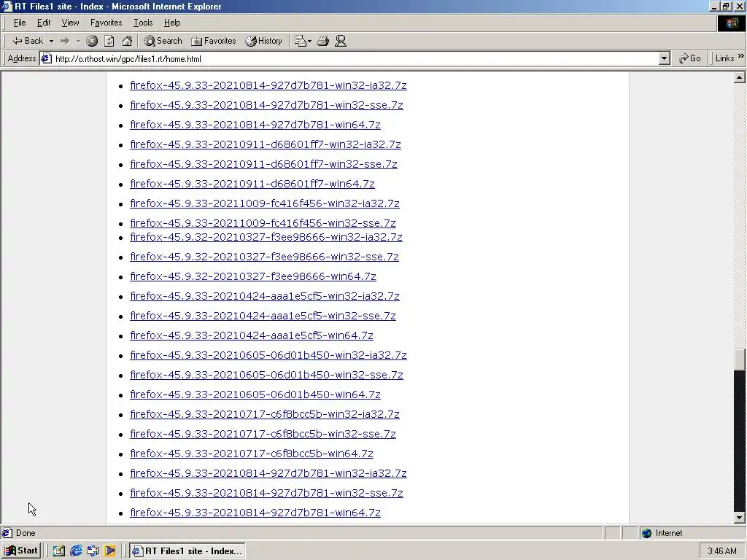The image size is (747, 560).
Task: Click the Mail toolbar icon
Action: pos(300,41)
